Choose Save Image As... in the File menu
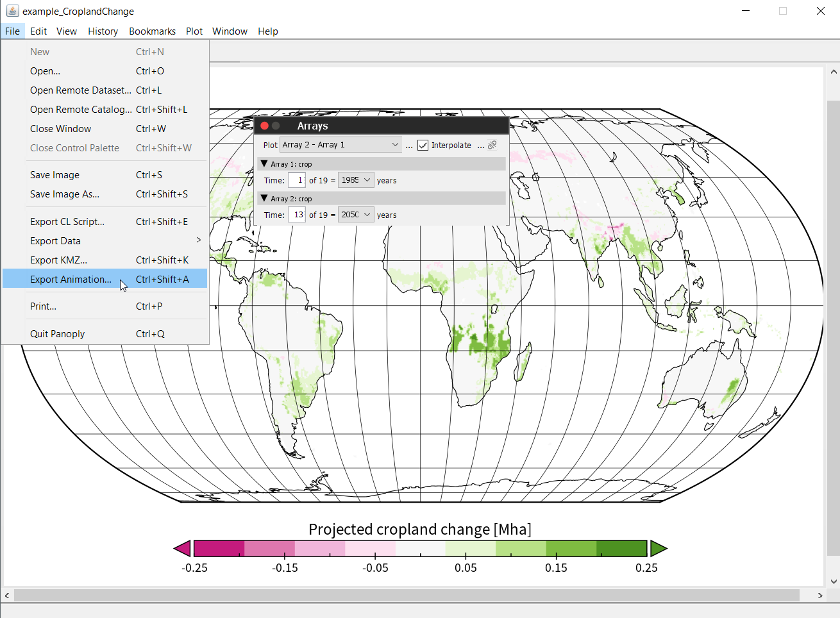Image resolution: width=840 pixels, height=618 pixels. click(105, 194)
